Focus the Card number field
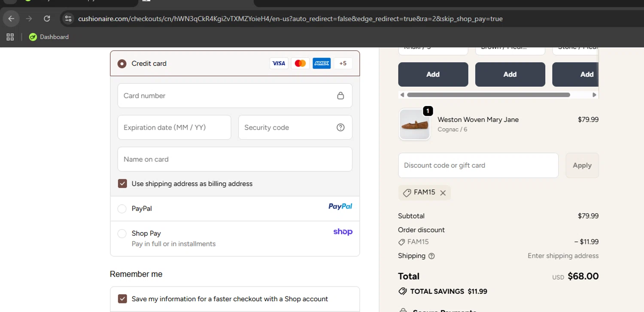 pos(235,96)
